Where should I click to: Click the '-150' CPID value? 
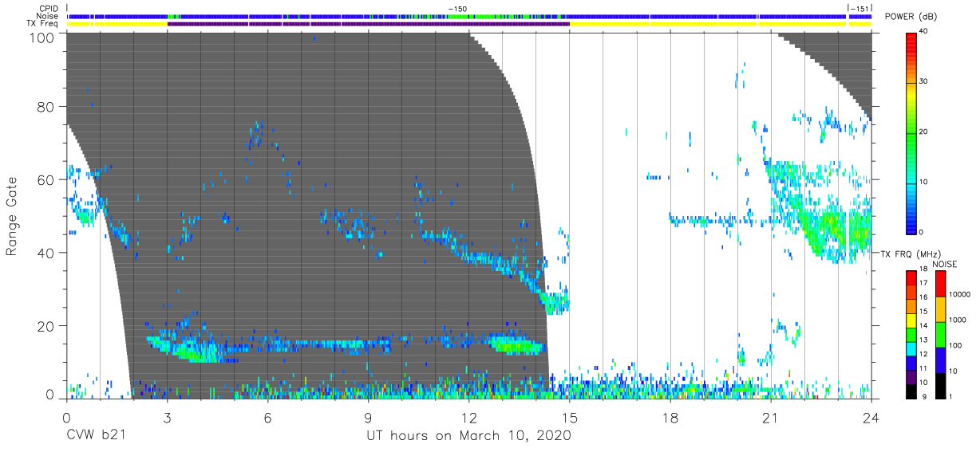tap(457, 9)
